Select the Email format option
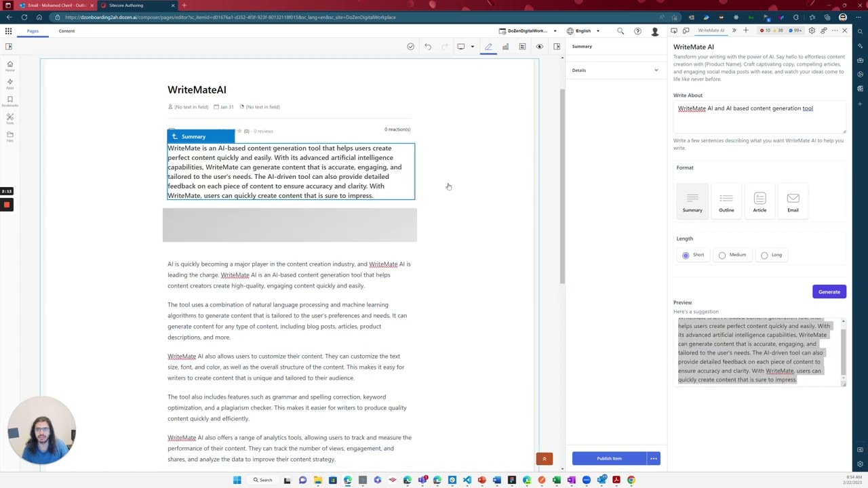 pyautogui.click(x=793, y=202)
